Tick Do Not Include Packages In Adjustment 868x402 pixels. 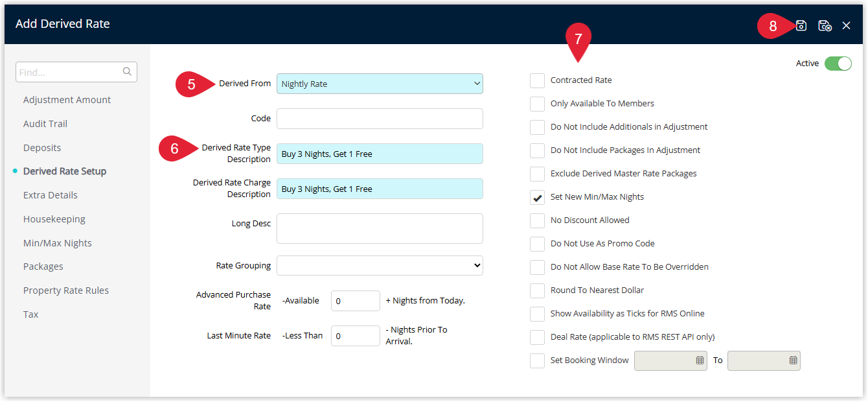[537, 150]
